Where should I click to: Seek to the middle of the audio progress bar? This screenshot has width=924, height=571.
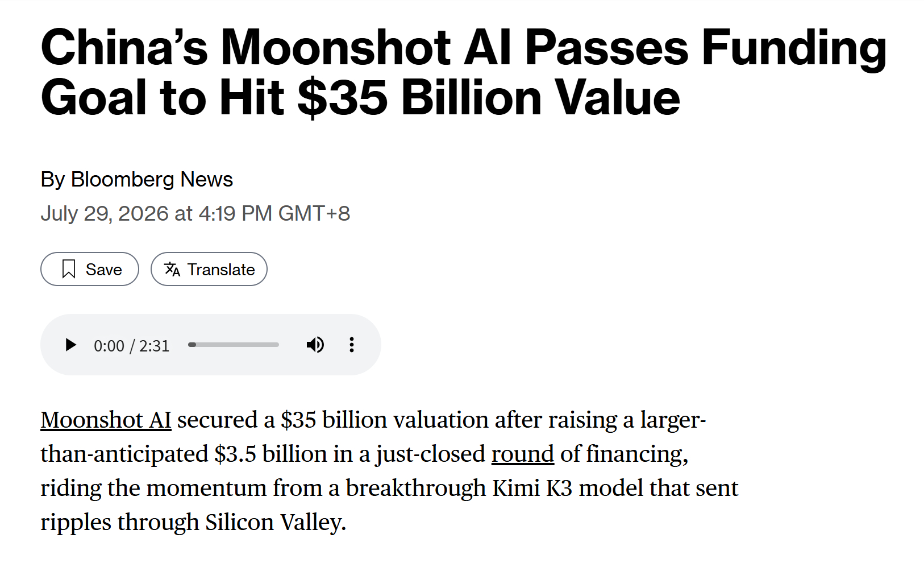coord(234,345)
